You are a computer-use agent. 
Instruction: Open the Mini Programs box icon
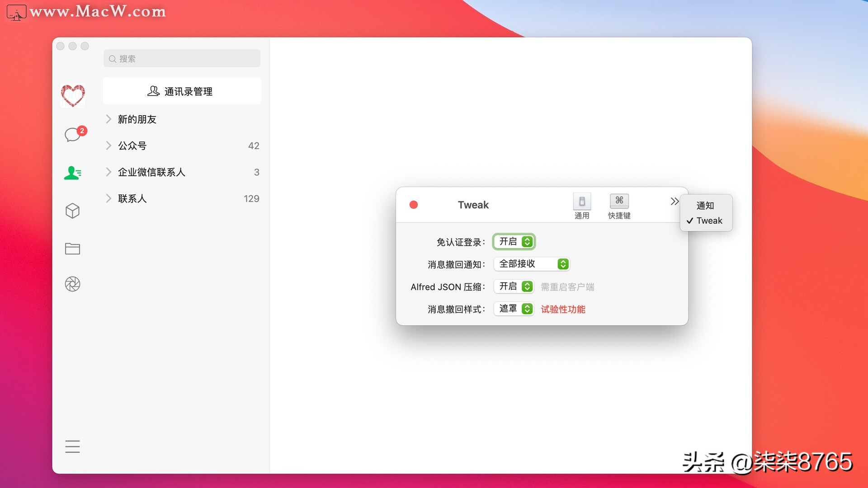(x=73, y=211)
